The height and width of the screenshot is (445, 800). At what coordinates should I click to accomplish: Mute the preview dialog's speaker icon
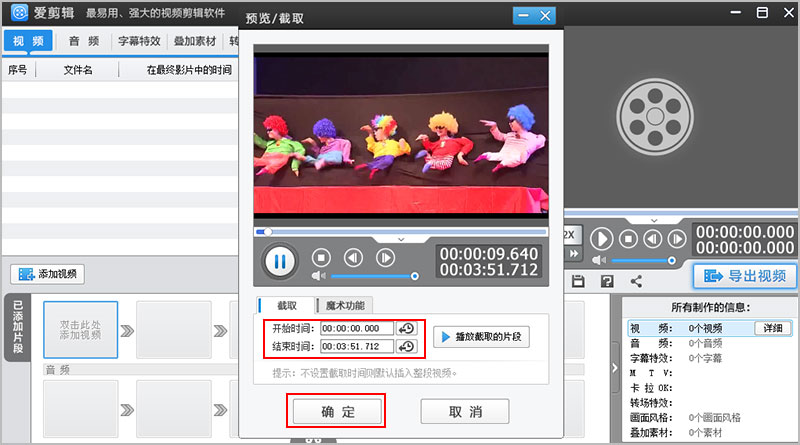tap(320, 276)
